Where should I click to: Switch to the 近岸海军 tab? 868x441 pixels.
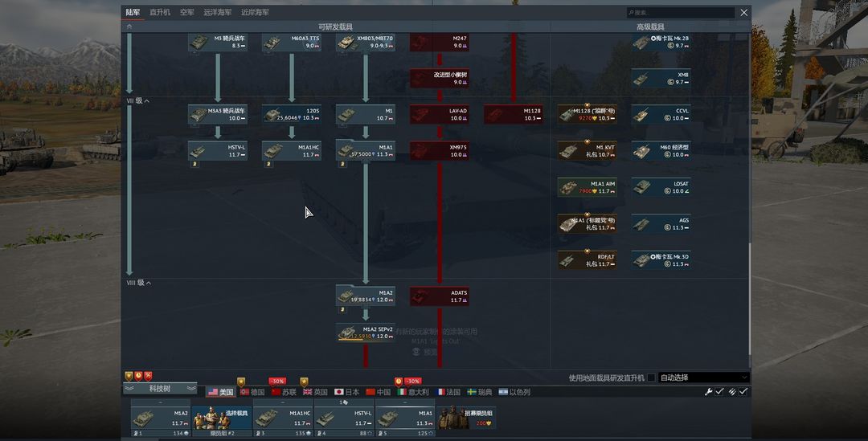click(x=256, y=12)
